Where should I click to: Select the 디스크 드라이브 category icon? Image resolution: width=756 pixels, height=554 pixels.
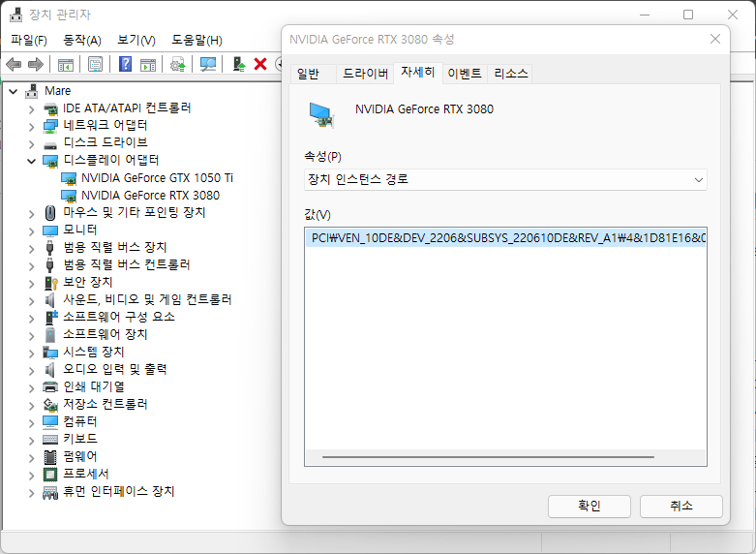pyautogui.click(x=50, y=143)
